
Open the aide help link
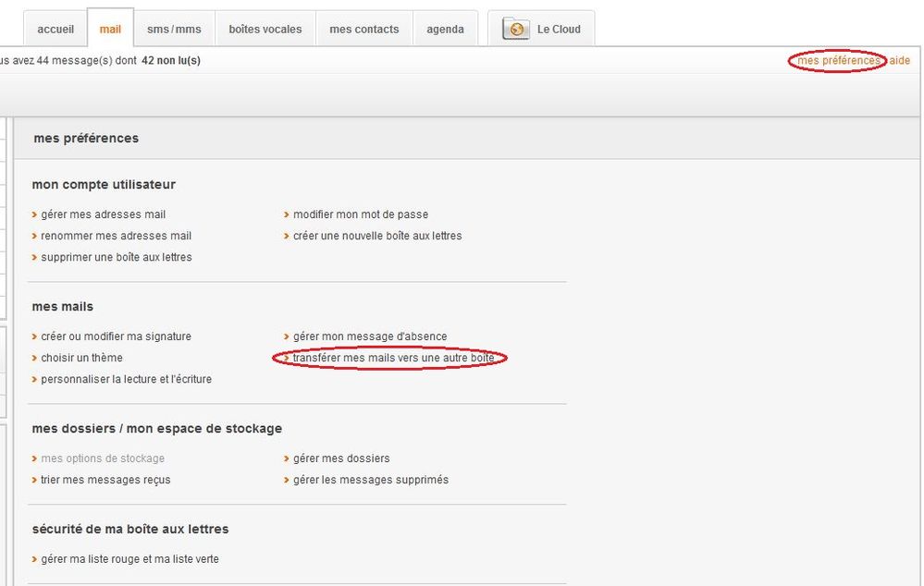coord(900,61)
